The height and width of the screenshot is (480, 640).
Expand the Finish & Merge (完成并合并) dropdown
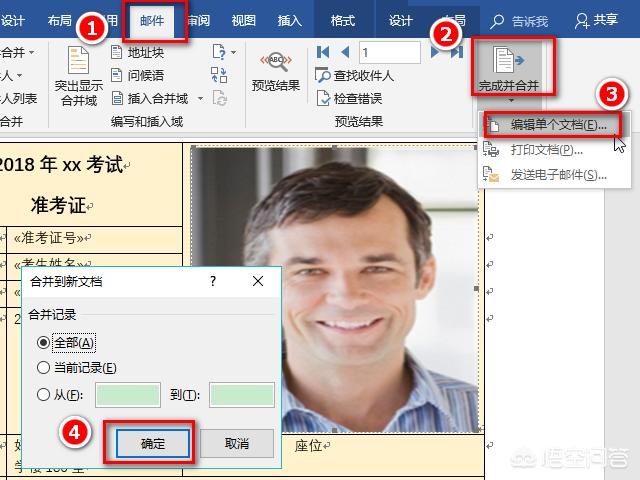511,100
